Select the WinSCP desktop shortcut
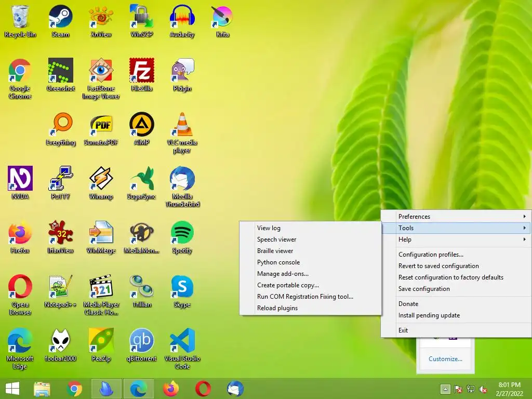Image resolution: width=532 pixels, height=399 pixels. click(141, 21)
